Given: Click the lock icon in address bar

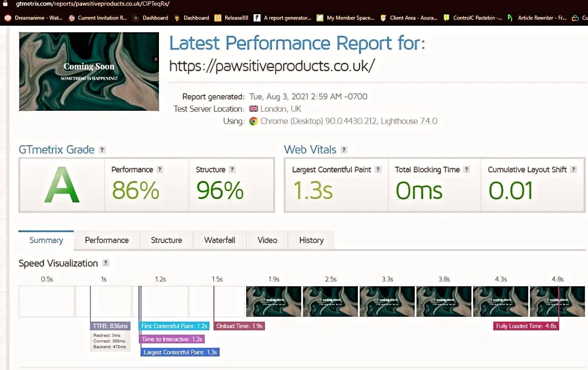Looking at the screenshot, I should pyautogui.click(x=5, y=3).
